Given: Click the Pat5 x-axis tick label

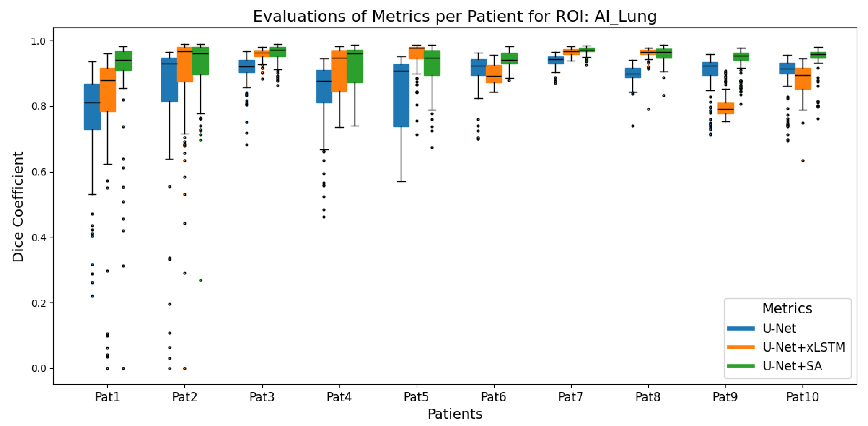Looking at the screenshot, I should (417, 397).
